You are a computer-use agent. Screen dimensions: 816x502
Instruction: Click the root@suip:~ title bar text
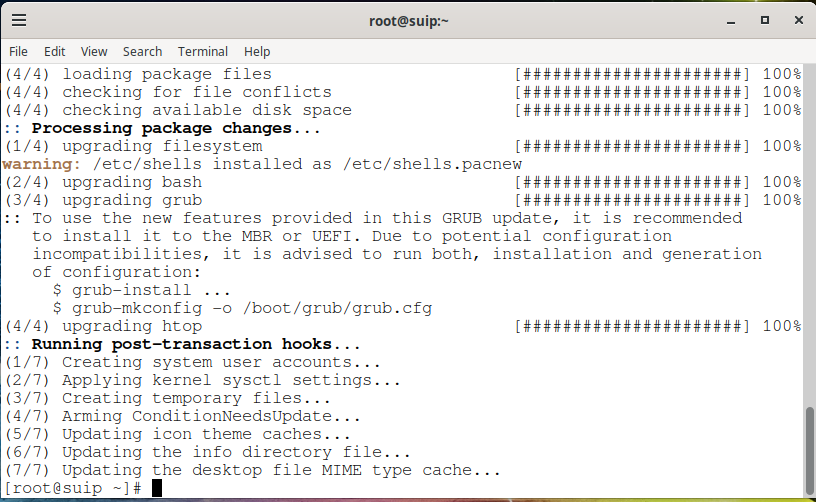(409, 21)
